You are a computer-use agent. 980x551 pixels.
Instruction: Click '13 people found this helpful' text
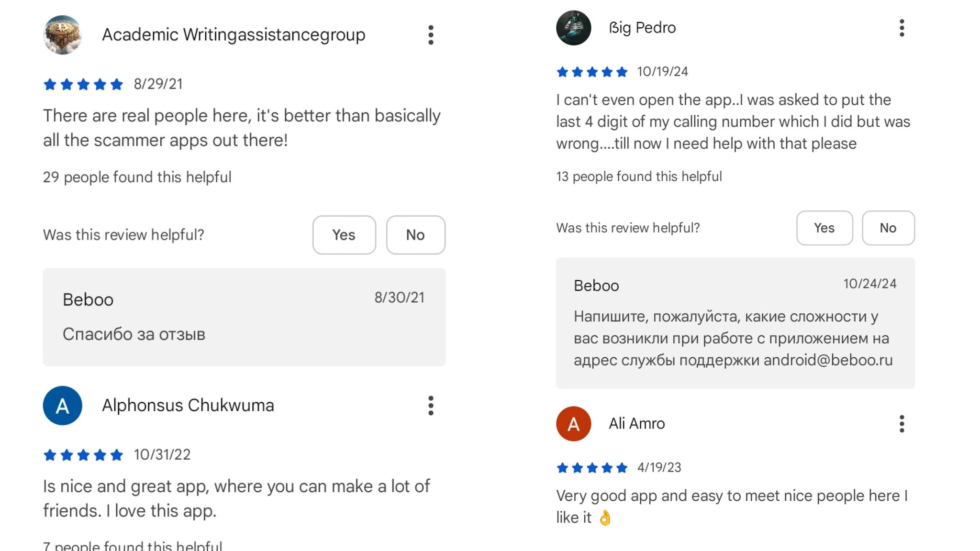point(639,176)
